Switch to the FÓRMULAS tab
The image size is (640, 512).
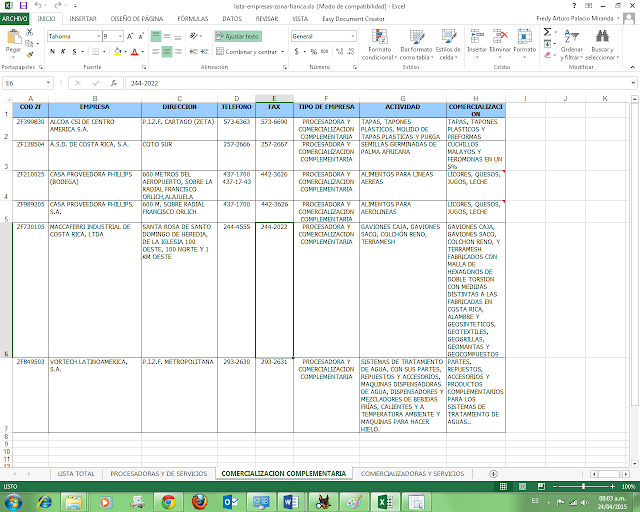click(x=193, y=19)
